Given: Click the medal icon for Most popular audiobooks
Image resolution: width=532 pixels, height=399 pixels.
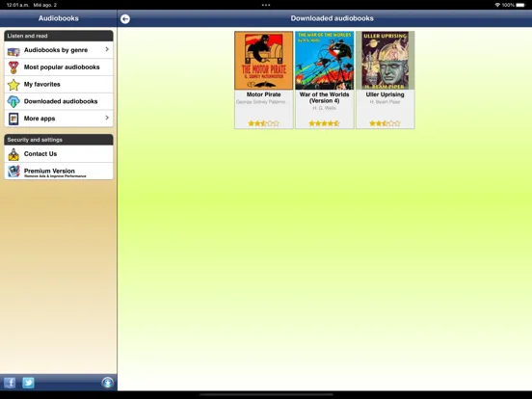Looking at the screenshot, I should click(13, 67).
